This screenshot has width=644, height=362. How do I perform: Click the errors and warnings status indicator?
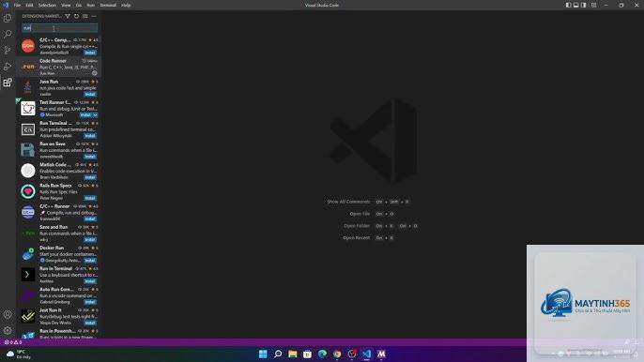point(13,342)
